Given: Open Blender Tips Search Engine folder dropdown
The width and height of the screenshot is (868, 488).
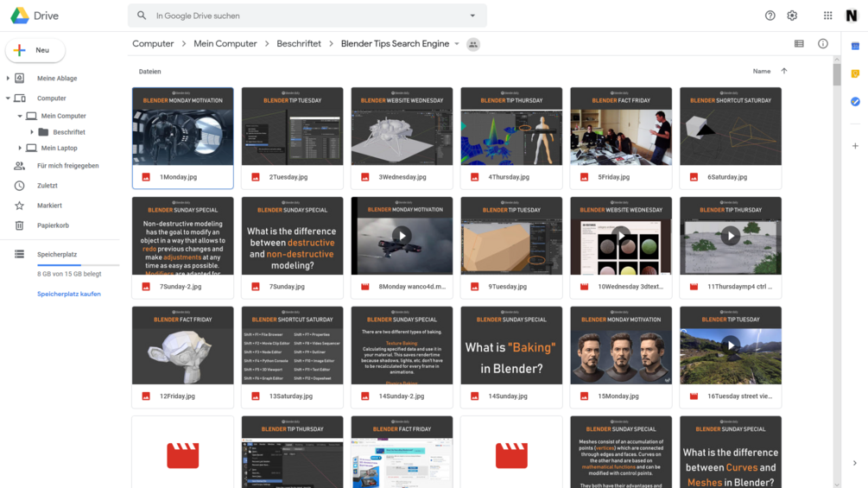Looking at the screenshot, I should (x=457, y=44).
